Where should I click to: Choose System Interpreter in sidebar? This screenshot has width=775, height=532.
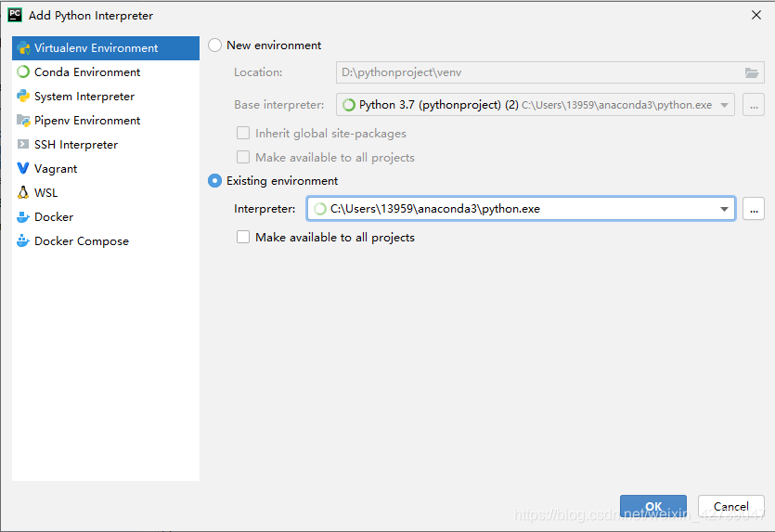tap(106, 97)
